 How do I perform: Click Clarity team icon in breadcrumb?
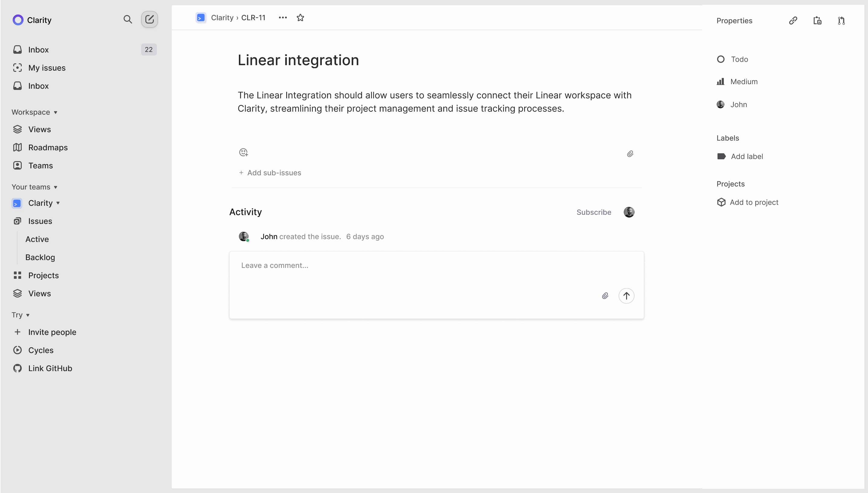point(201,17)
